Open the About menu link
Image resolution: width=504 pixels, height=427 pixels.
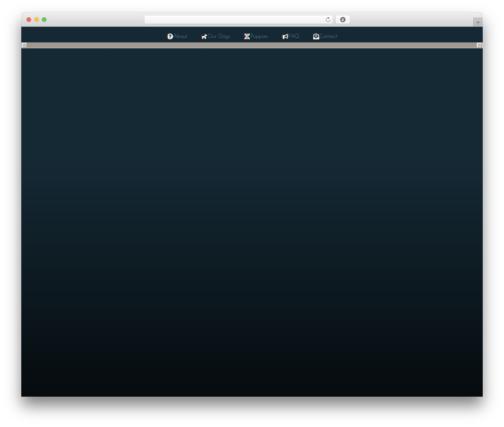click(x=180, y=36)
